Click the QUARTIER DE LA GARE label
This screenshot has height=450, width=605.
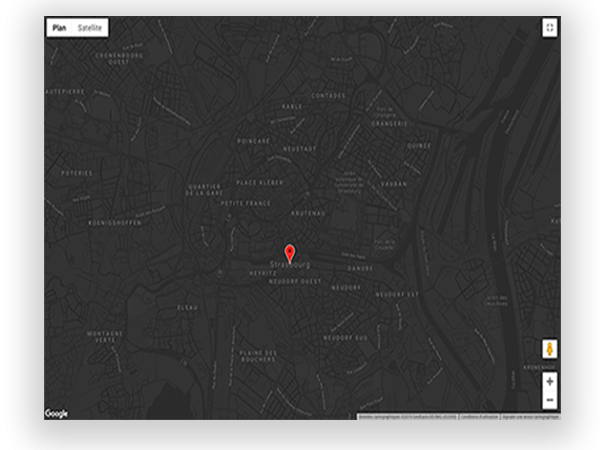pos(204,190)
